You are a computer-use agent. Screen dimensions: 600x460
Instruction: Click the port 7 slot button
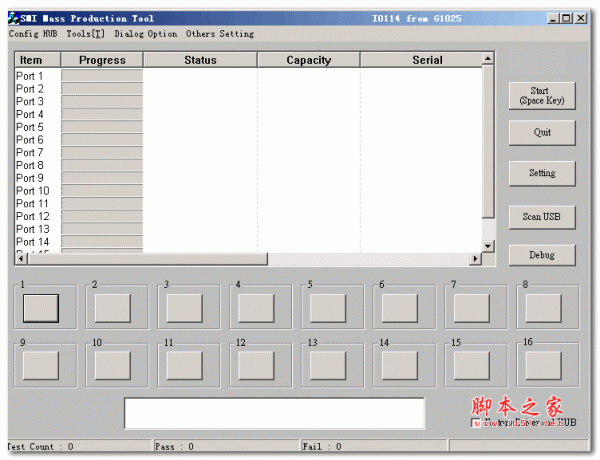pyautogui.click(x=471, y=308)
